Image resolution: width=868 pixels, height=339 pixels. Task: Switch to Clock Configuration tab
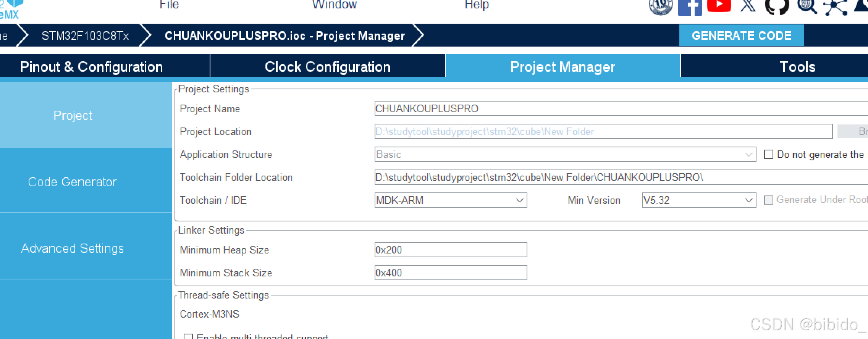click(x=328, y=66)
